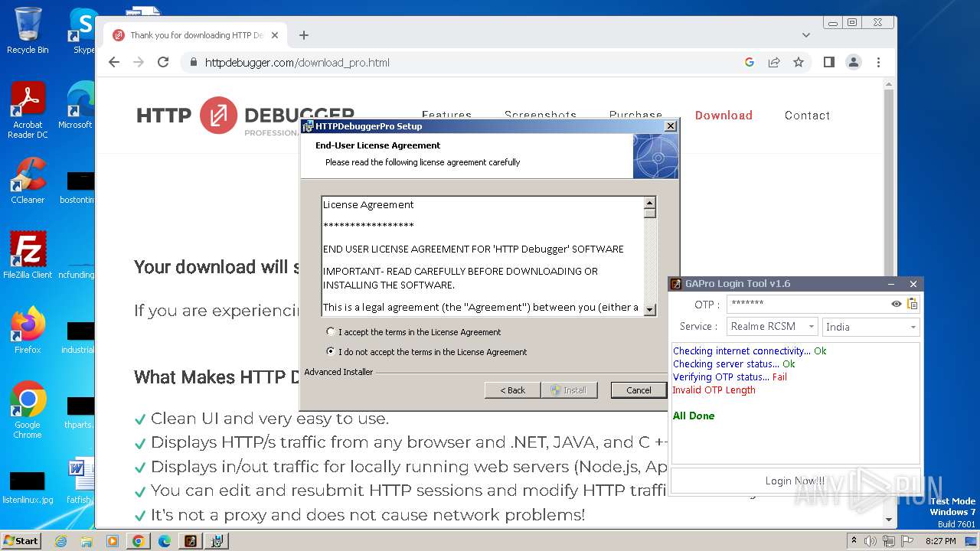Click Chrome back navigation arrow
This screenshot has width=980, height=551.
pos(114,62)
